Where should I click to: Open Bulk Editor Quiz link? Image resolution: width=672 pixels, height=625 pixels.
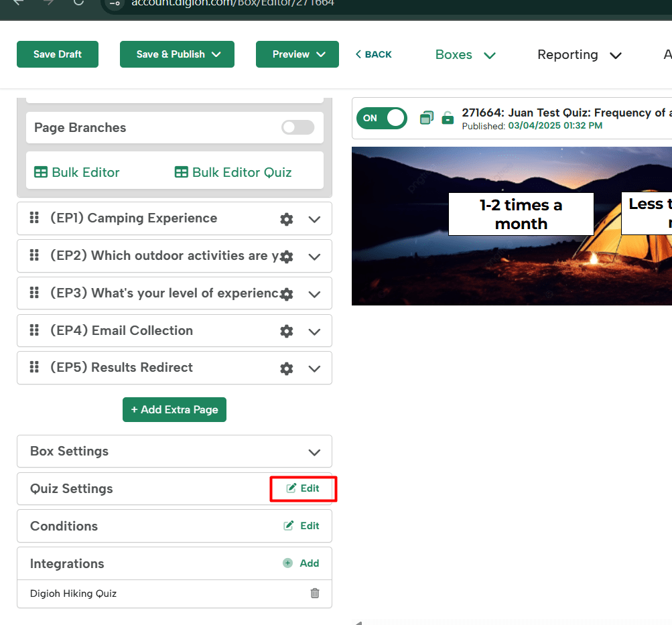click(x=233, y=172)
